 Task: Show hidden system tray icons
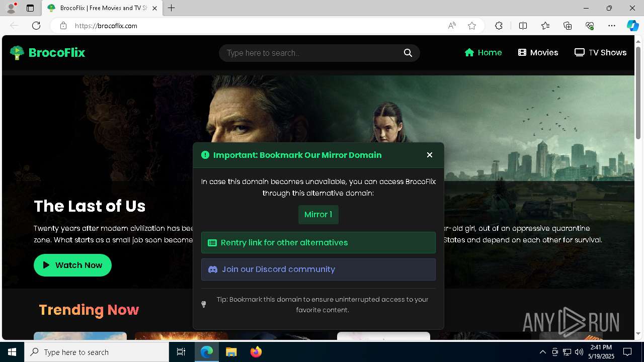click(x=542, y=352)
